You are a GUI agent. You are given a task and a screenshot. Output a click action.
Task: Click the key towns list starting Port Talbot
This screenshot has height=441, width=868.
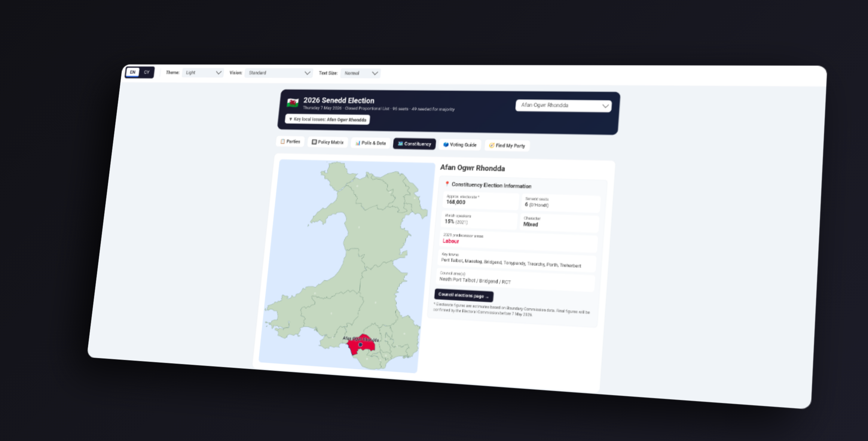(x=511, y=263)
